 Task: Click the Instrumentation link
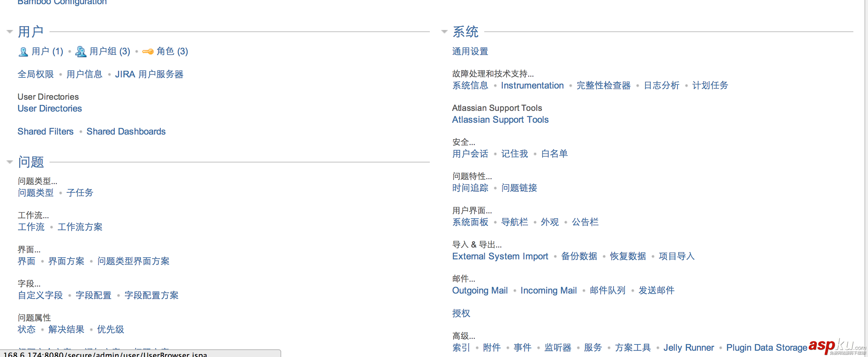tap(532, 85)
